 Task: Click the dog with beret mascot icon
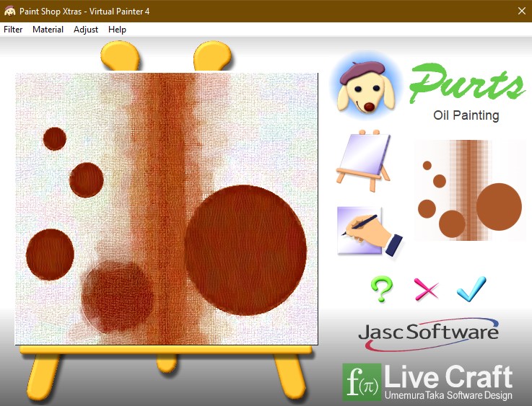coord(366,87)
